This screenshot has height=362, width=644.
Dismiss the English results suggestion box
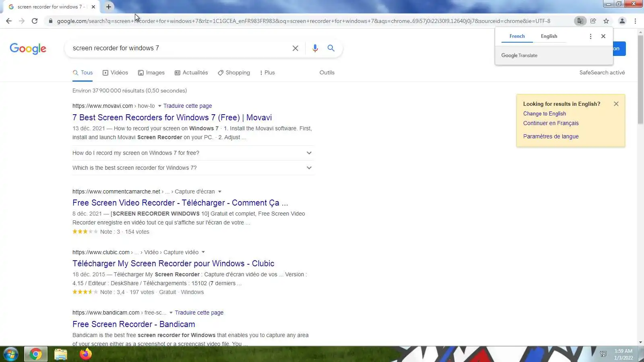[x=616, y=104]
